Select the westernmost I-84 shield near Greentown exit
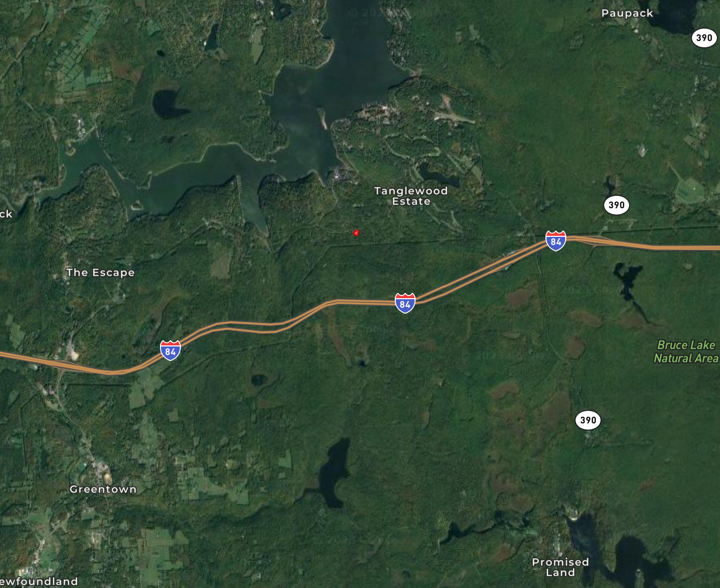The image size is (720, 588). 170,351
